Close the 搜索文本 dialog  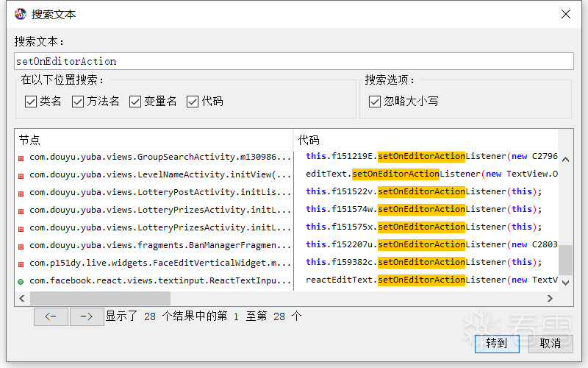click(566, 14)
